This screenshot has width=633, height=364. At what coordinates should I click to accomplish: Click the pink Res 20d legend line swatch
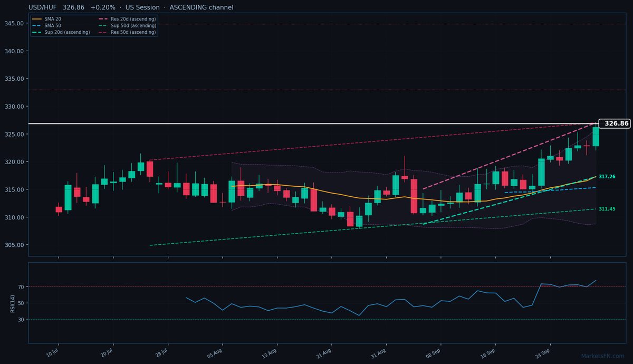(x=103, y=19)
